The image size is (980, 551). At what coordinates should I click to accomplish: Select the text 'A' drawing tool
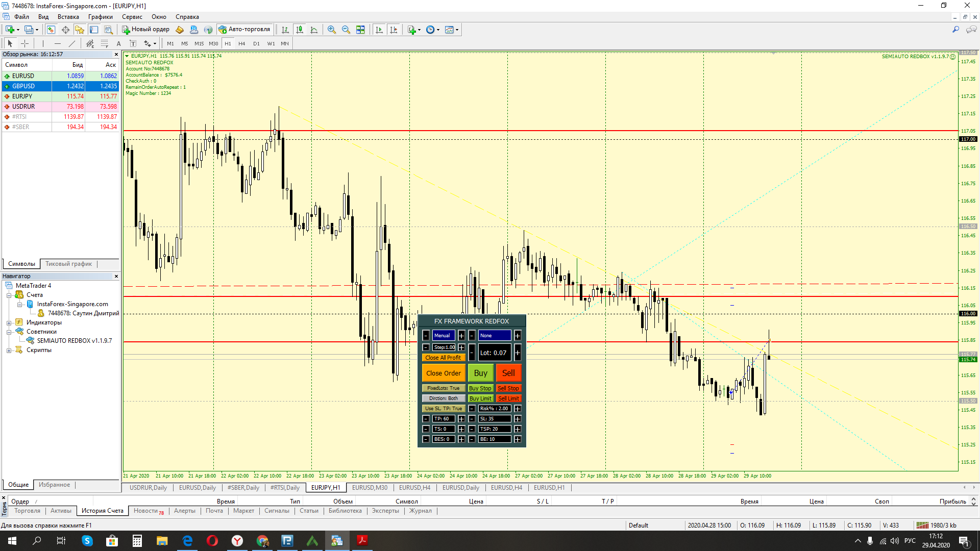click(119, 43)
